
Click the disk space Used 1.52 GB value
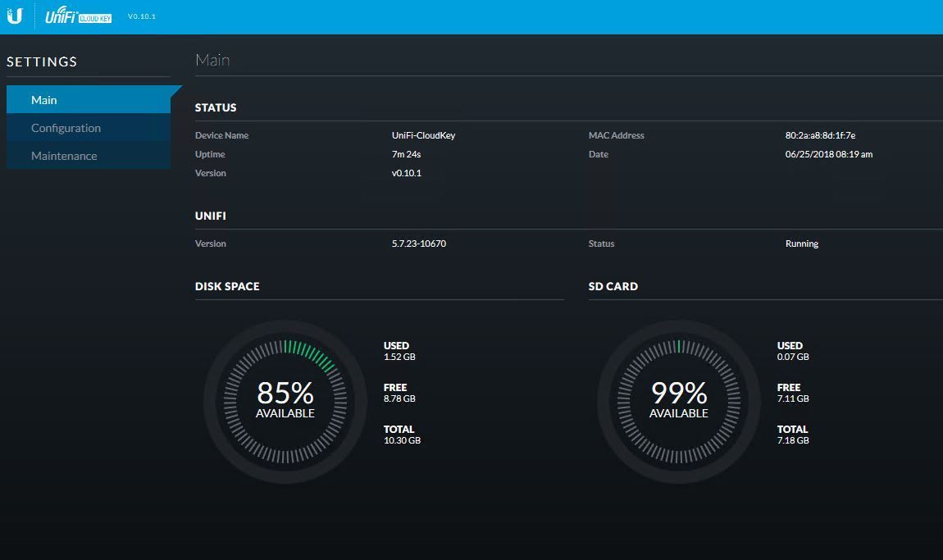(x=399, y=357)
